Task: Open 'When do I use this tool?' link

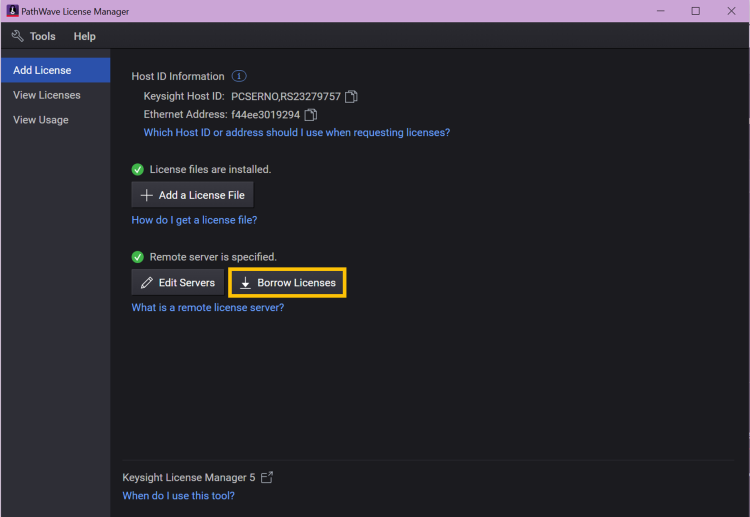Action: (178, 495)
